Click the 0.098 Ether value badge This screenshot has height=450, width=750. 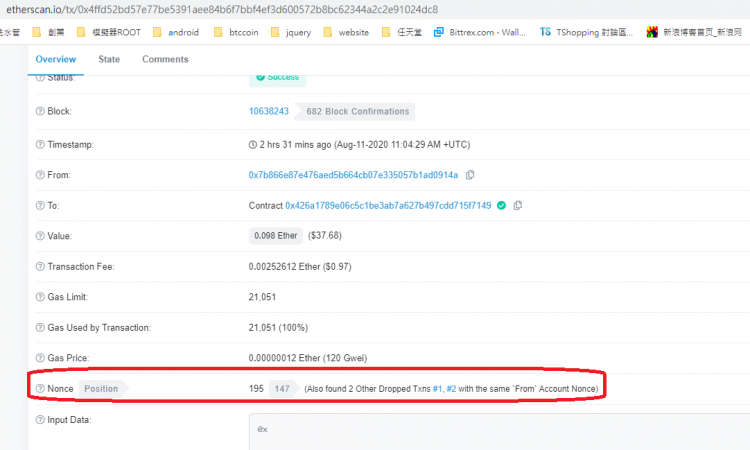tap(276, 236)
